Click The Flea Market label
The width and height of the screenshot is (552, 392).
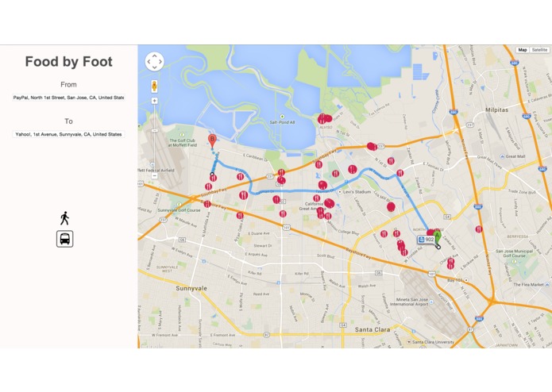(x=528, y=284)
